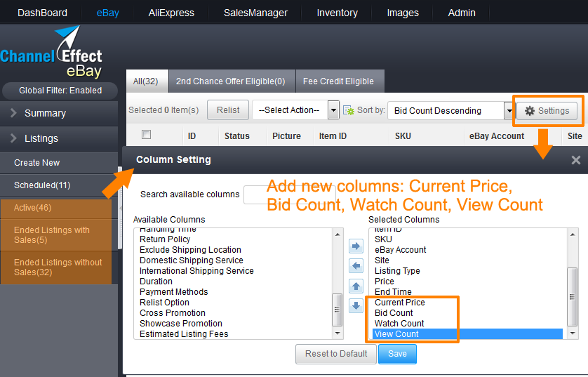Open the AliExpress menu
The height and width of the screenshot is (377, 588).
coord(171,13)
